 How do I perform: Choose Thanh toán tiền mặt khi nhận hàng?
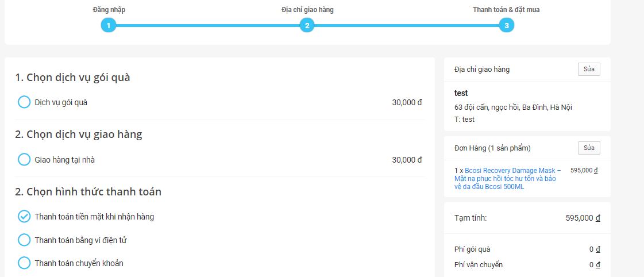24,216
